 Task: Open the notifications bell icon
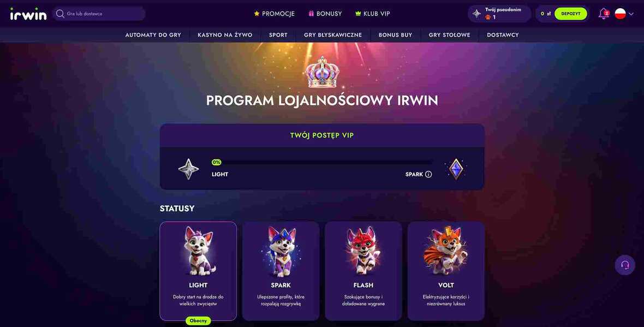(x=603, y=14)
